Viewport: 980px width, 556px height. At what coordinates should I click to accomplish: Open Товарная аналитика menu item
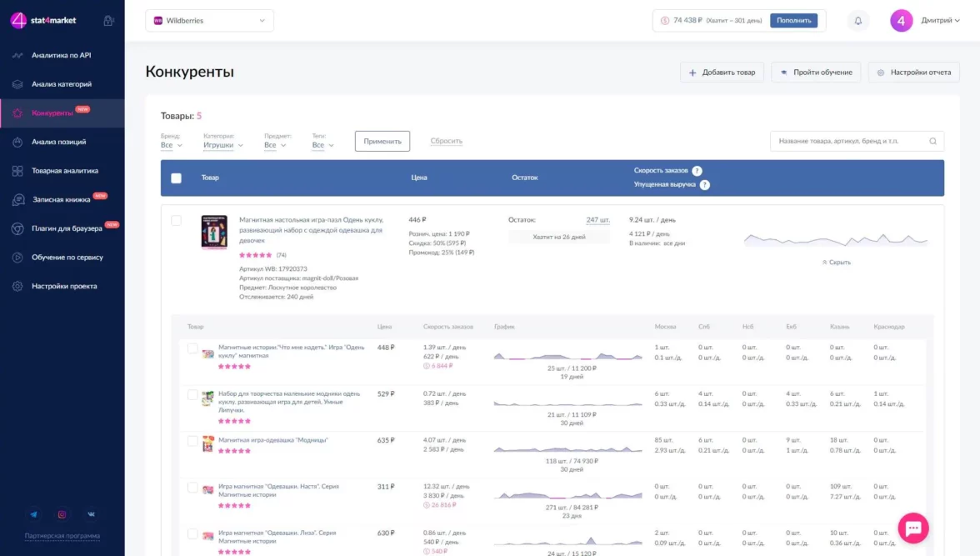pos(65,171)
